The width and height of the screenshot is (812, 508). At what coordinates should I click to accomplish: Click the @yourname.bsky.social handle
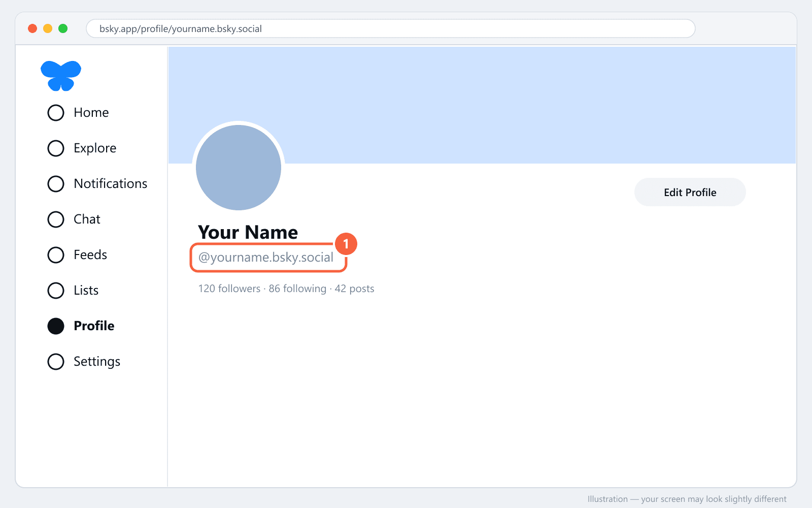tap(266, 258)
